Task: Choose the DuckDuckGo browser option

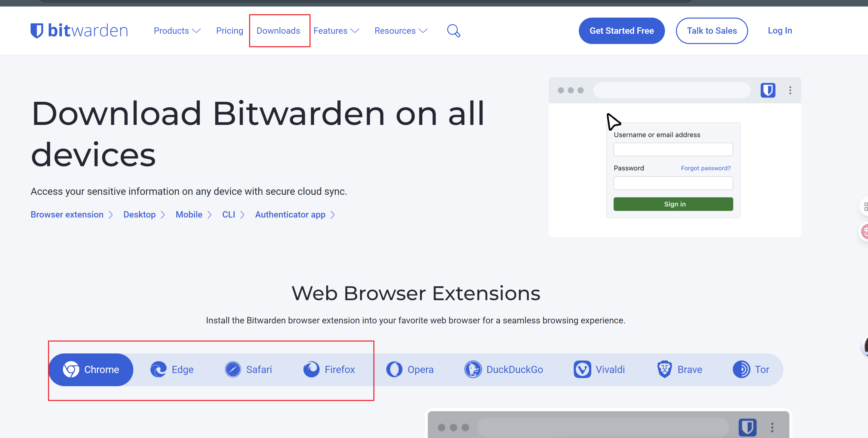Action: (x=503, y=369)
